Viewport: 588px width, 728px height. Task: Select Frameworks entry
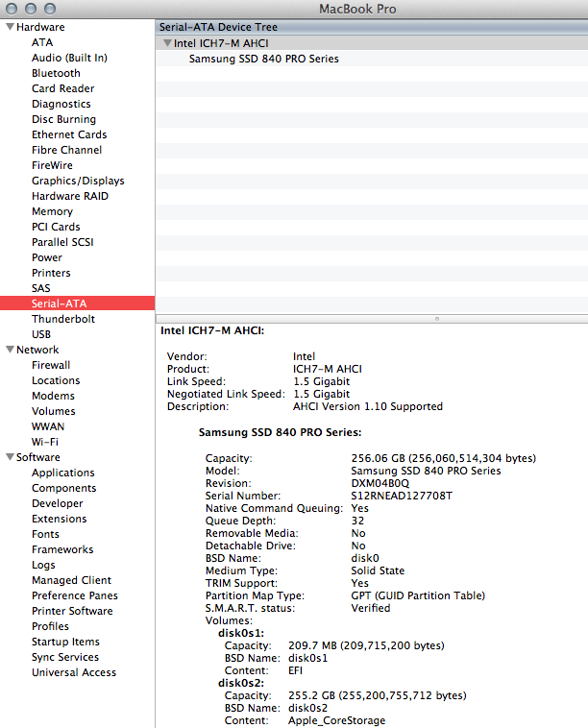pos(62,549)
